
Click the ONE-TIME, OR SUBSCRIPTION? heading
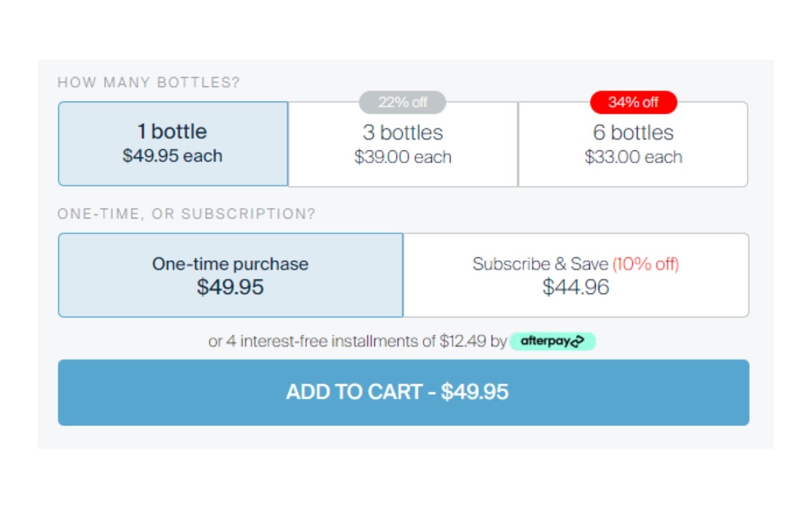click(187, 214)
